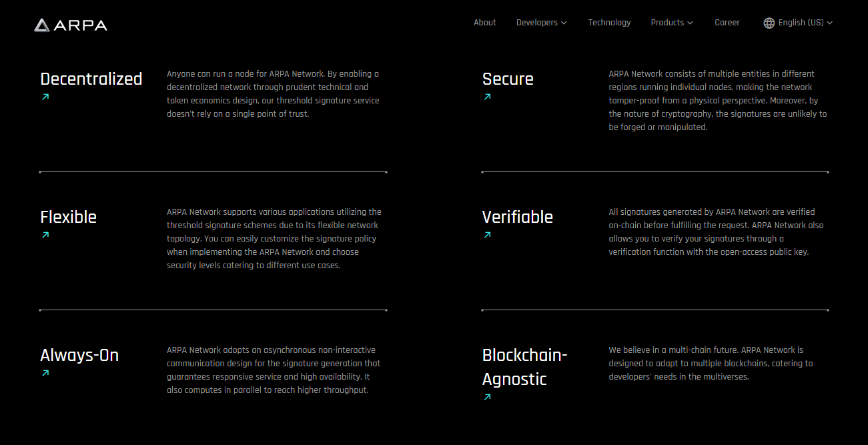Click the arrow icon under Always-On
Viewport: 868px width, 445px height.
pyautogui.click(x=45, y=373)
